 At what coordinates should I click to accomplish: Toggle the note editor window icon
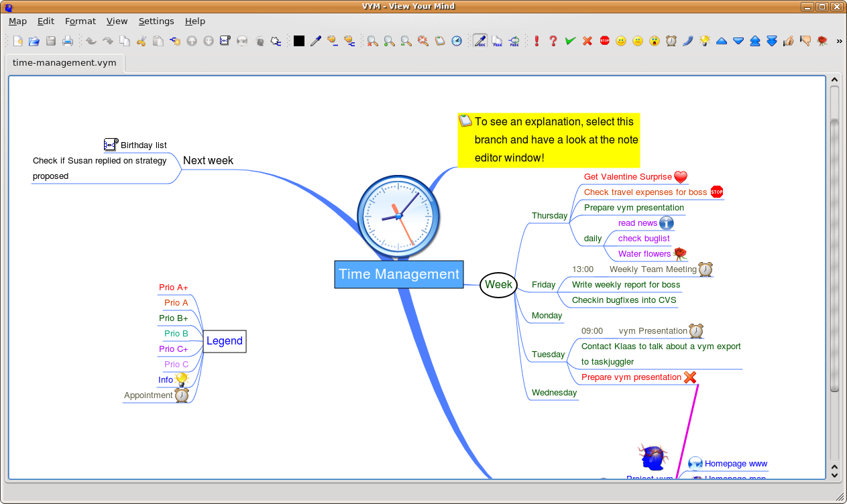point(440,41)
